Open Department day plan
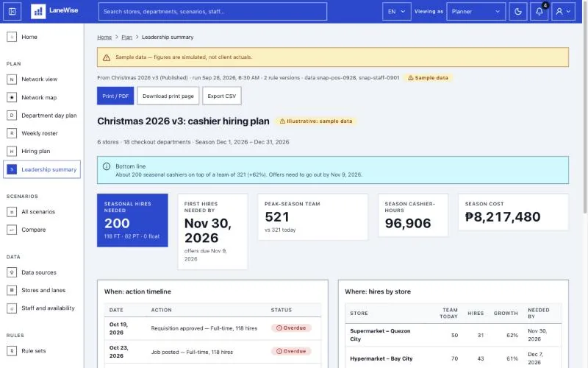 point(42,116)
